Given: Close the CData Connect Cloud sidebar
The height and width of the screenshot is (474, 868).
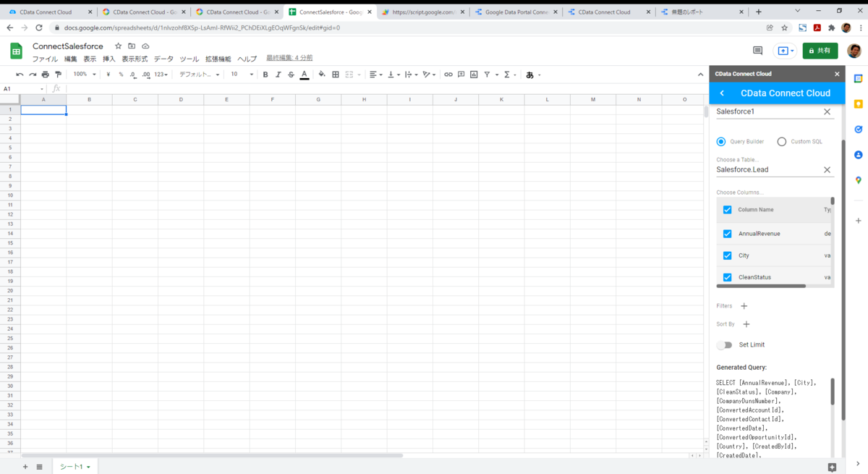Looking at the screenshot, I should pyautogui.click(x=837, y=74).
